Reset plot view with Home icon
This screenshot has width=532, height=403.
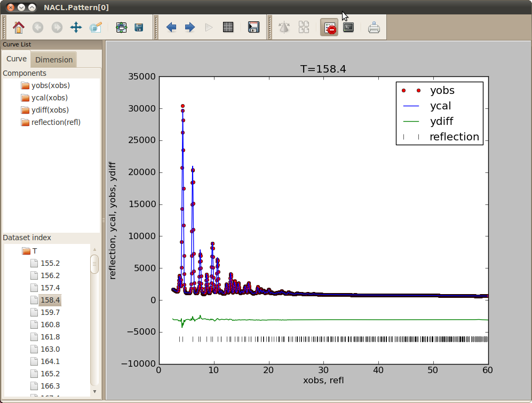point(19,28)
